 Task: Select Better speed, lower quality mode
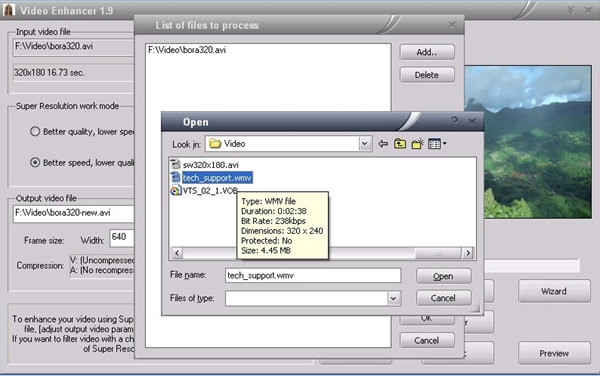click(x=35, y=163)
